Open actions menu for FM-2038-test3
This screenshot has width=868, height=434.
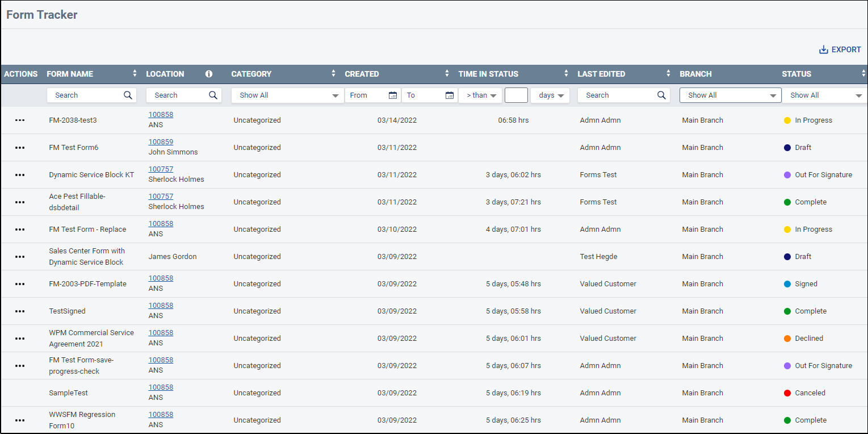click(x=20, y=120)
